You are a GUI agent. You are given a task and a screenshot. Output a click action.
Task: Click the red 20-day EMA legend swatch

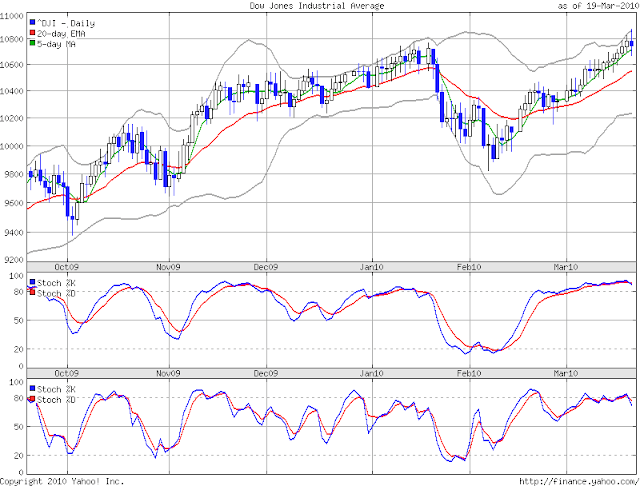point(33,33)
